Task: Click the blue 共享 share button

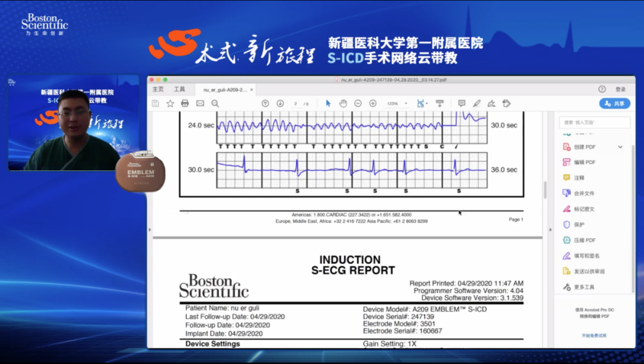Action: (614, 104)
